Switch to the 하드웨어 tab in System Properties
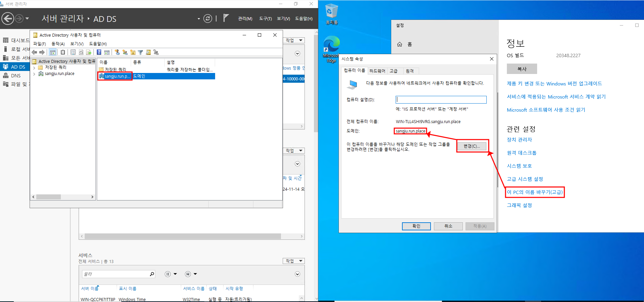 [377, 71]
